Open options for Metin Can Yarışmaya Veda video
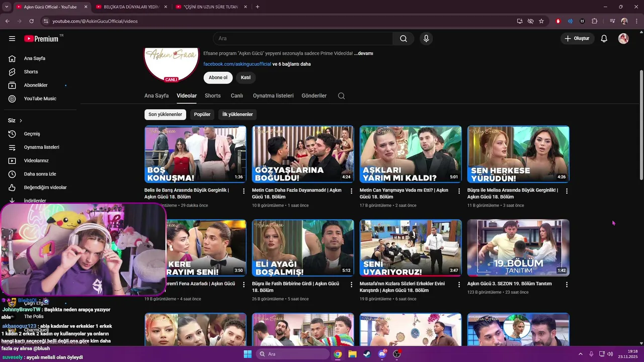 coord(459,191)
